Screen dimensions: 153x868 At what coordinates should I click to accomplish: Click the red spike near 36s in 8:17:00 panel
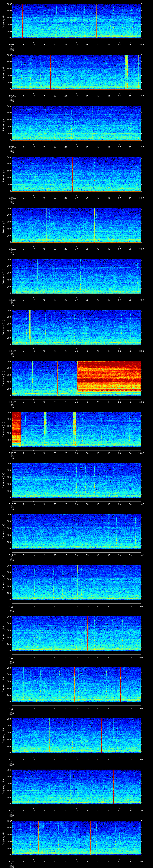(90, 837)
